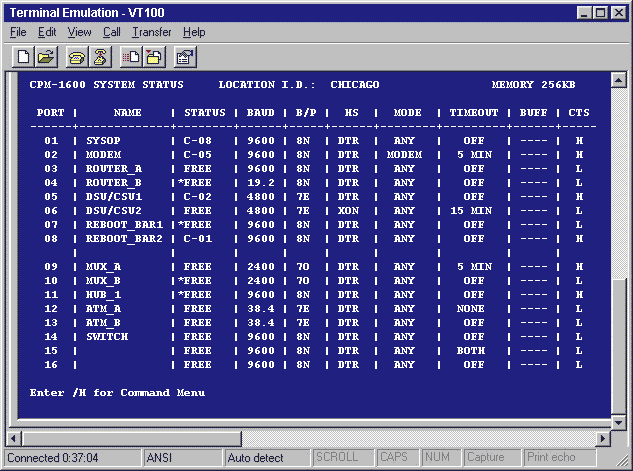Click the horizontal scrollbar thumb
The height and width of the screenshot is (471, 633).
[131, 438]
